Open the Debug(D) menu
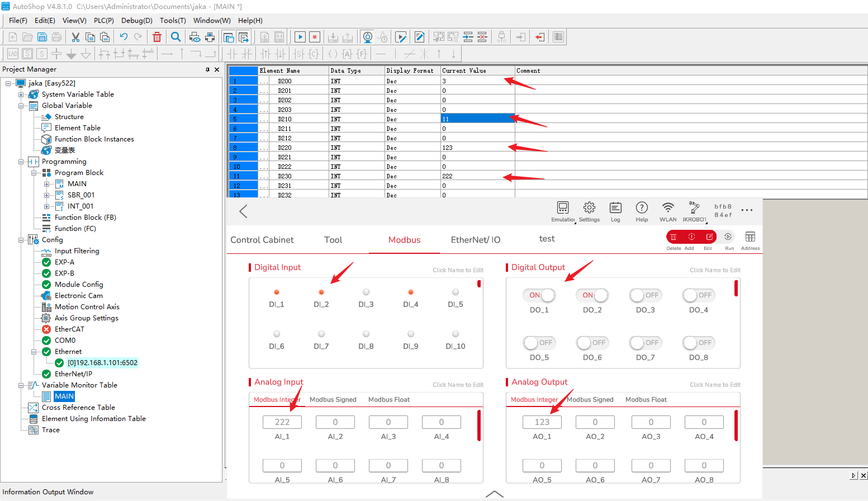Screen dimensions: 868x501 pyautogui.click(x=136, y=21)
